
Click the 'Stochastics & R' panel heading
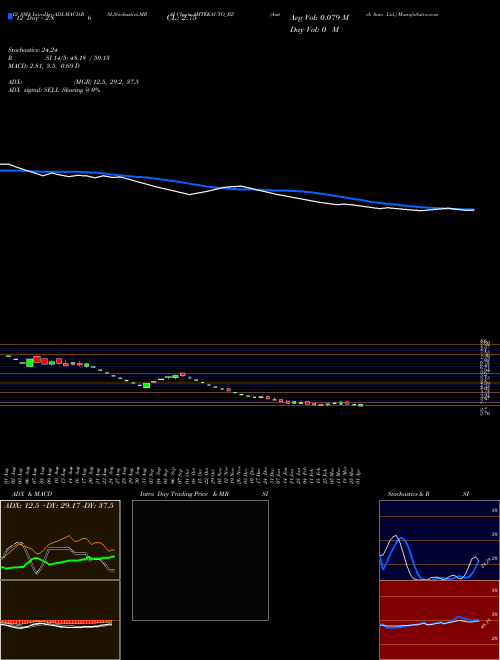(408, 494)
